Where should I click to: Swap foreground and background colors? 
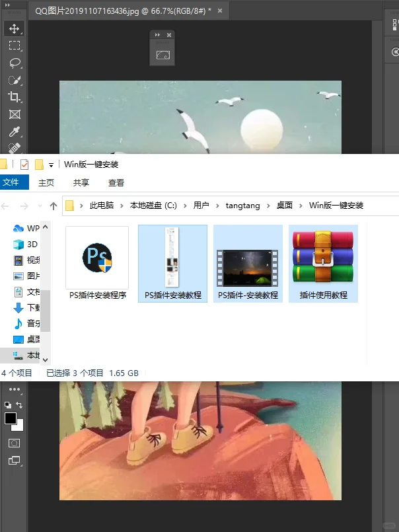click(19, 404)
